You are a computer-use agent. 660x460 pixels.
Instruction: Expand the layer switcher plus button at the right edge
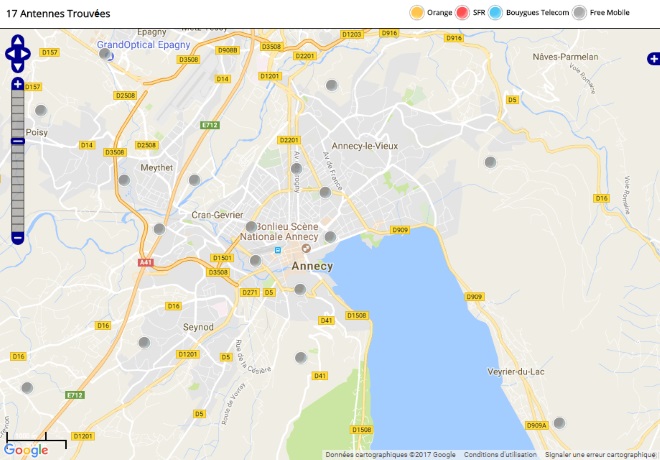tap(654, 59)
